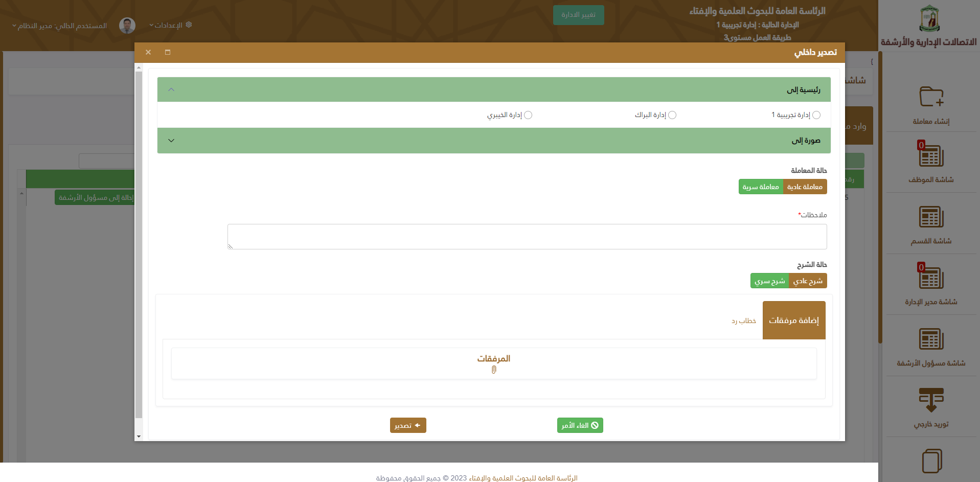Select the إدارة البراك radio button

pos(672,115)
